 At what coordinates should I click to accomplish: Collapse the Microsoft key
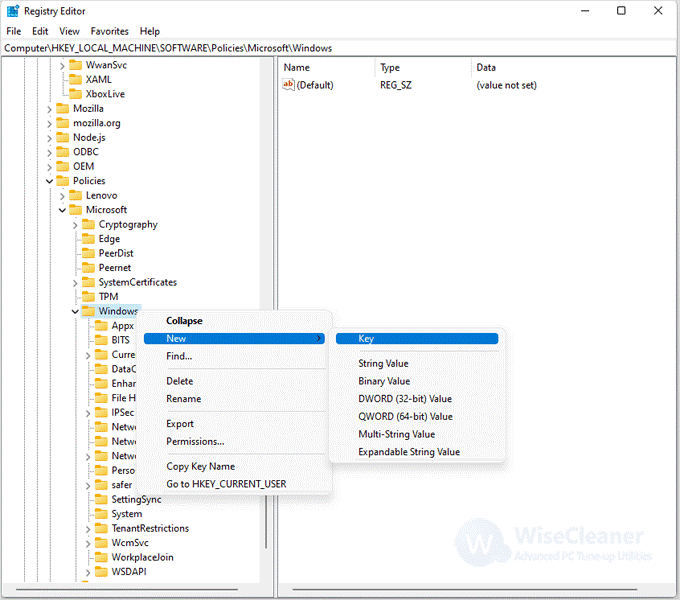62,210
